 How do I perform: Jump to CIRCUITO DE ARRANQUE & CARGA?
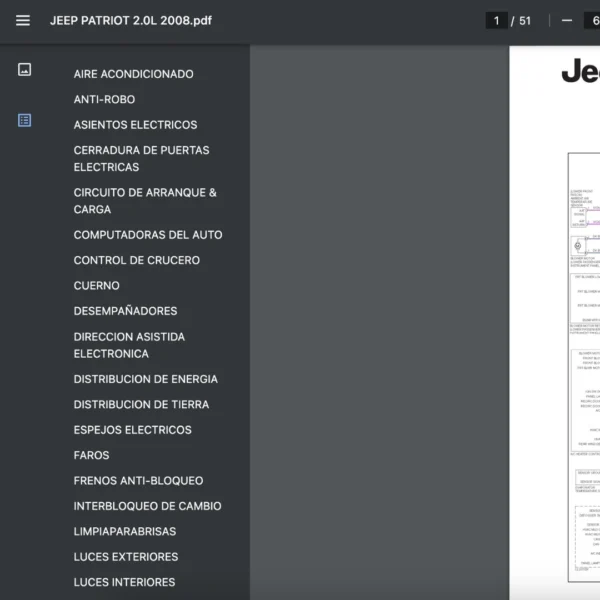145,201
